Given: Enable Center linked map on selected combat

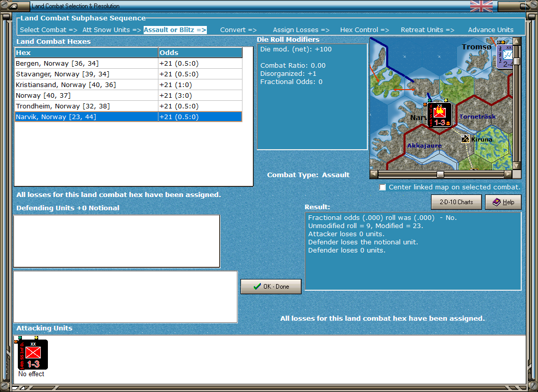Looking at the screenshot, I should coord(382,187).
